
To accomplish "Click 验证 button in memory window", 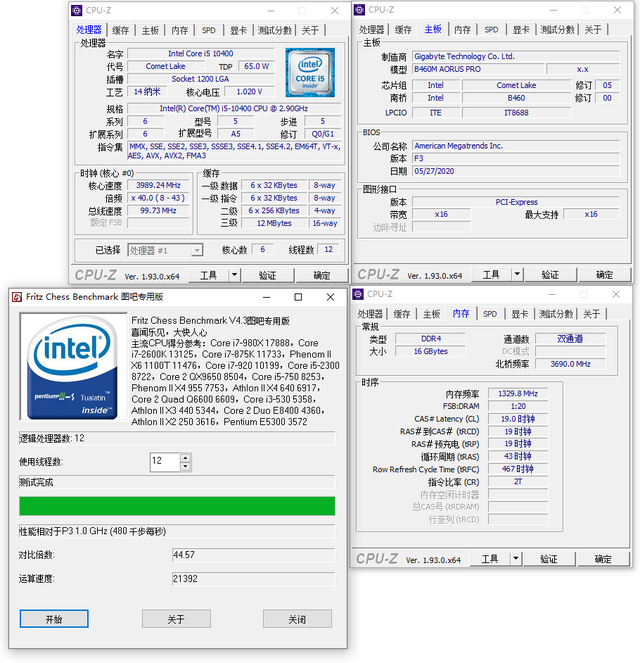I will [x=549, y=559].
